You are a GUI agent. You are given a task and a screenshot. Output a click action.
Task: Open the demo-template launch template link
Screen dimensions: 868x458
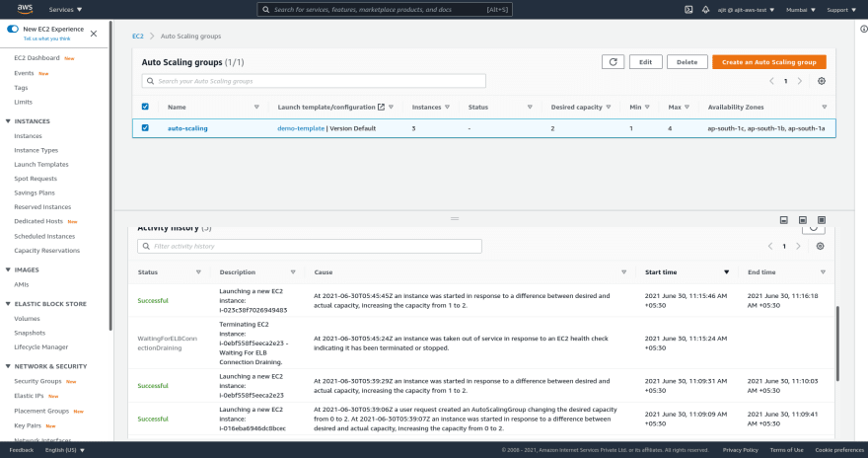pos(301,128)
